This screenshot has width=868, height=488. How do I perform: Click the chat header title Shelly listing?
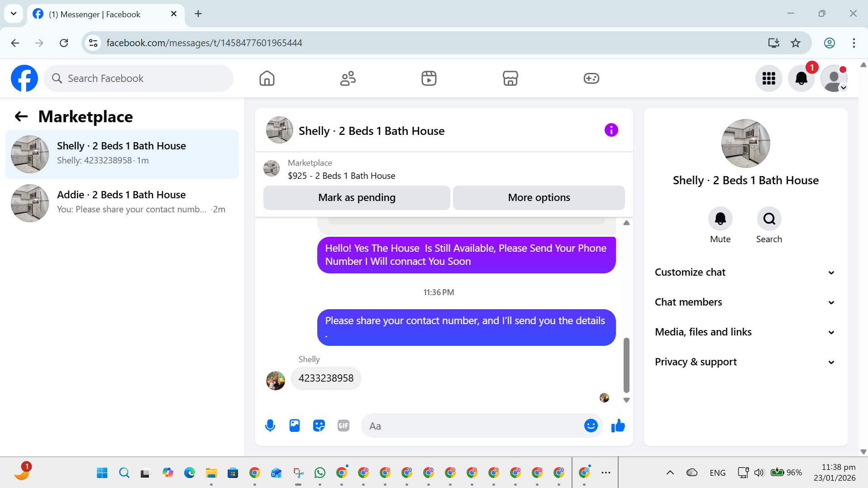click(x=371, y=131)
